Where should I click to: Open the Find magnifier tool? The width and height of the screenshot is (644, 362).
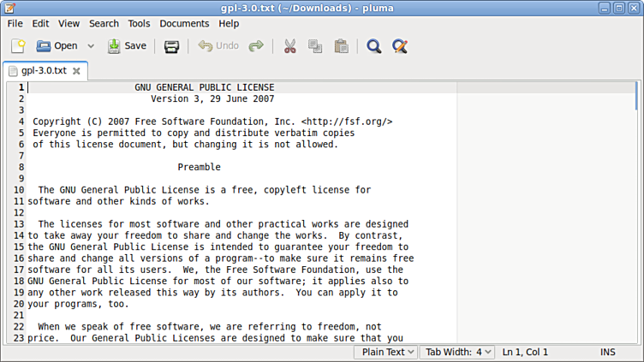click(373, 46)
